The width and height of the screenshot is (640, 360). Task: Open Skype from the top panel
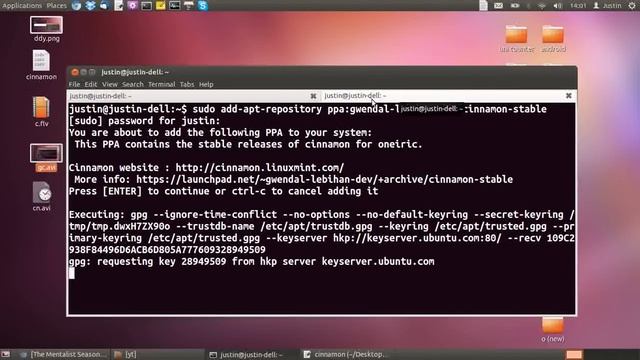point(203,5)
